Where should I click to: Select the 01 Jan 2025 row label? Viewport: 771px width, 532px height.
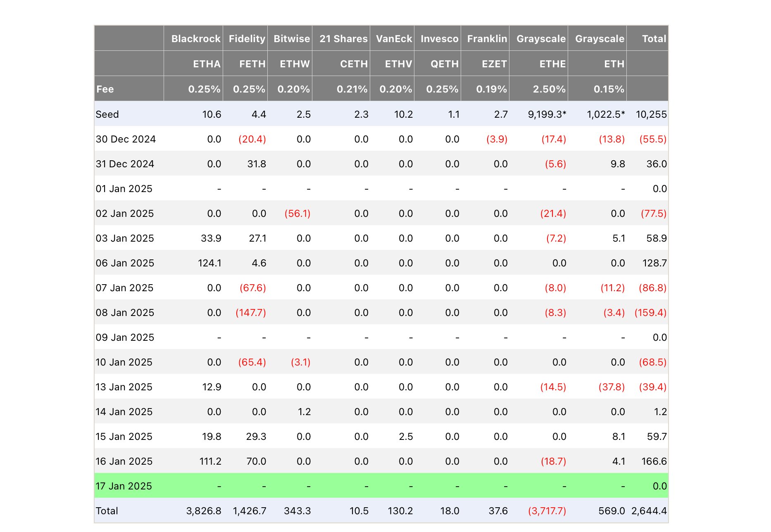(124, 189)
